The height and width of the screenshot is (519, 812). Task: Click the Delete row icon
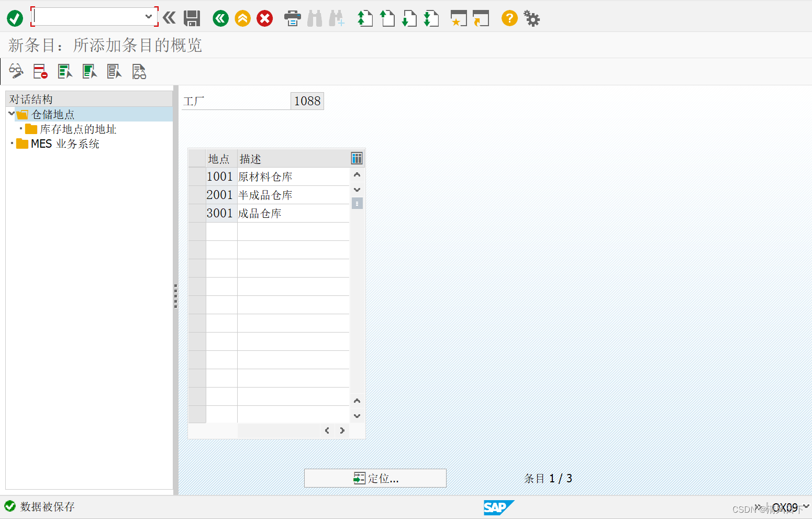40,71
